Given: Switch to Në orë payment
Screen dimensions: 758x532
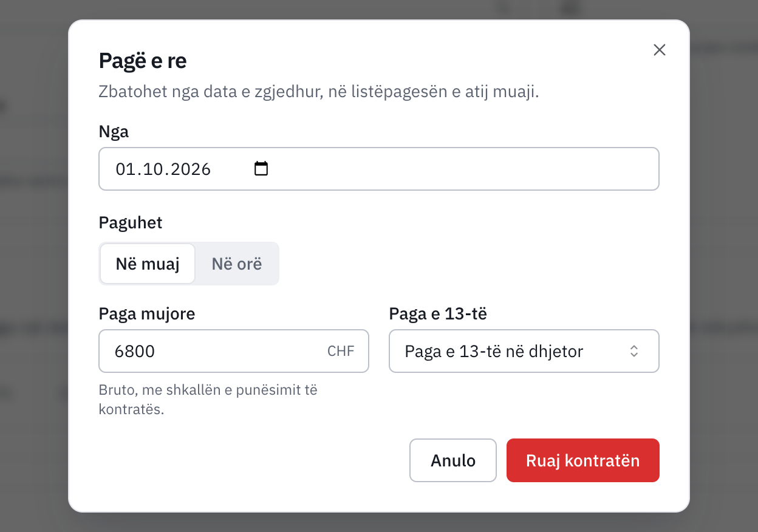Looking at the screenshot, I should [237, 264].
